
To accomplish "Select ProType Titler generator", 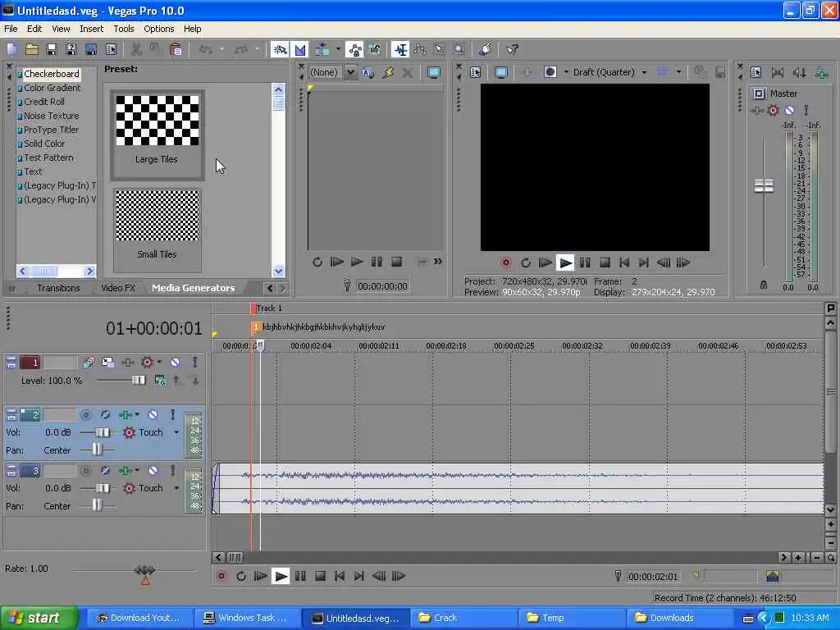I will pyautogui.click(x=51, y=130).
